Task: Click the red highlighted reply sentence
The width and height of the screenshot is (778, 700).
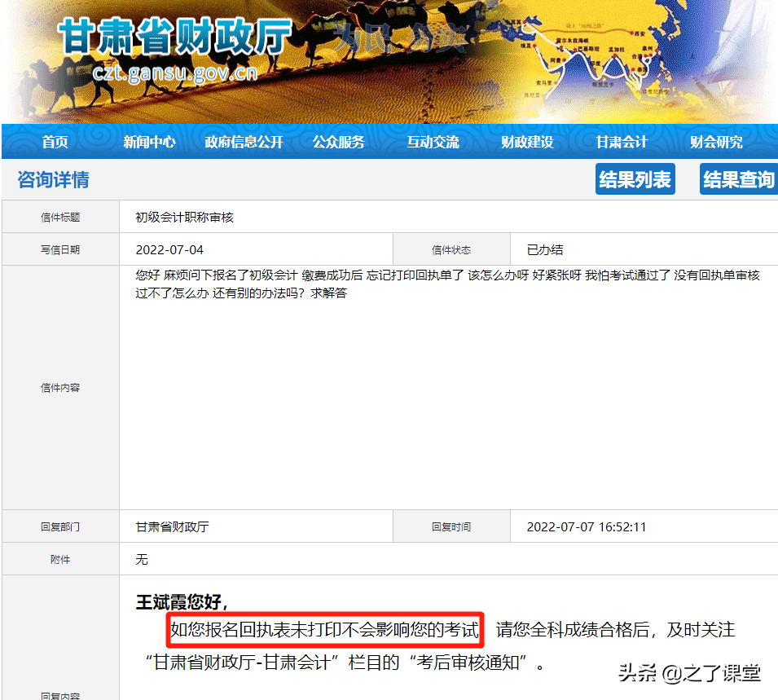Action: point(326,630)
